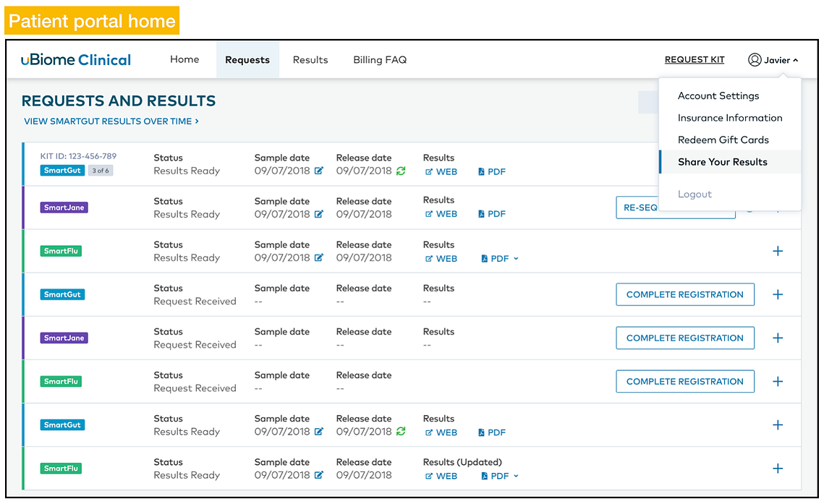Open WEB link under Results (Updated)

(x=441, y=477)
